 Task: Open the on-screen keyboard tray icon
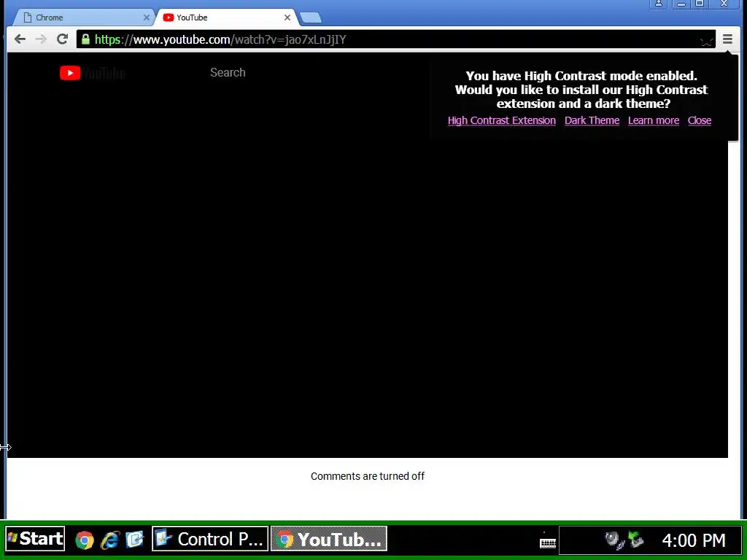tap(548, 542)
